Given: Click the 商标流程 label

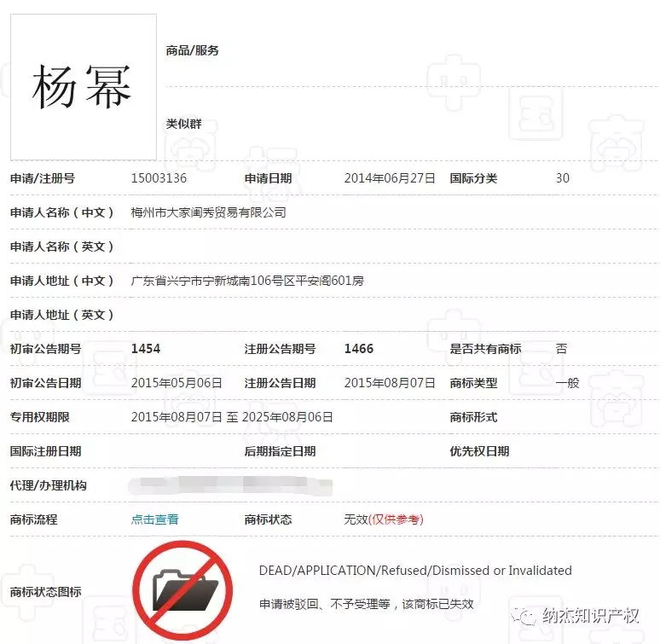Looking at the screenshot, I should pyautogui.click(x=33, y=519).
